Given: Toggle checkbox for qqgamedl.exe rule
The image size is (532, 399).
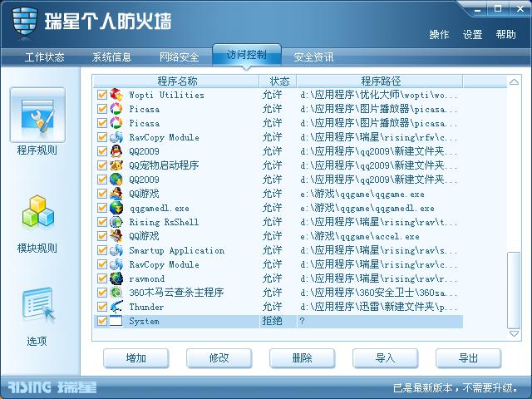Looking at the screenshot, I should 101,208.
